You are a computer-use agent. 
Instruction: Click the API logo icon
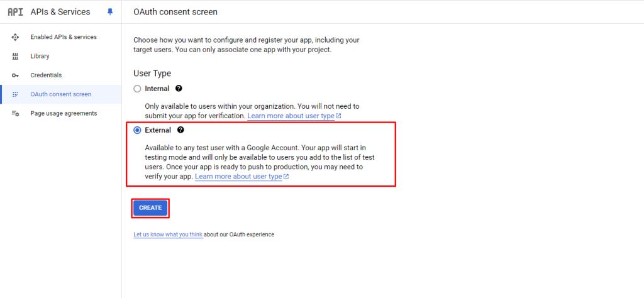click(15, 12)
